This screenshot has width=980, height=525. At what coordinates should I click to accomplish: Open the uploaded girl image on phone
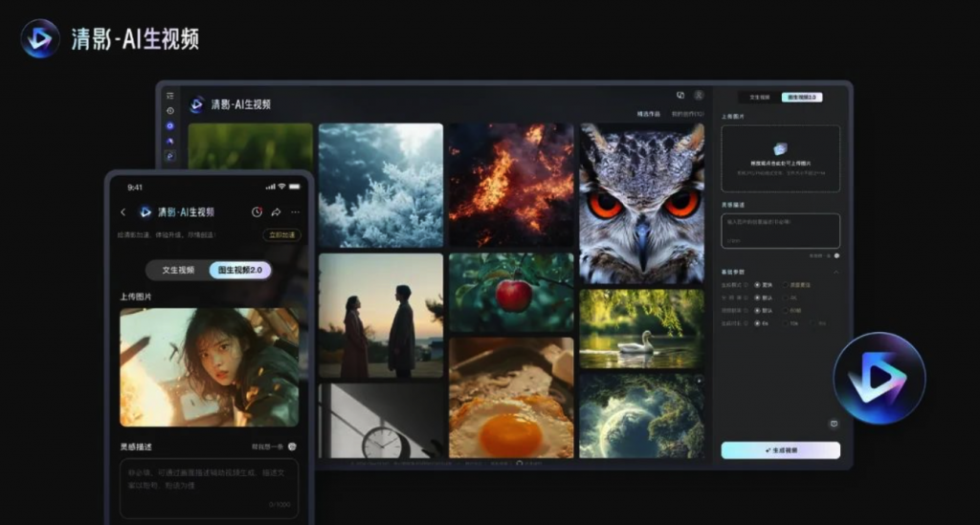tap(209, 367)
